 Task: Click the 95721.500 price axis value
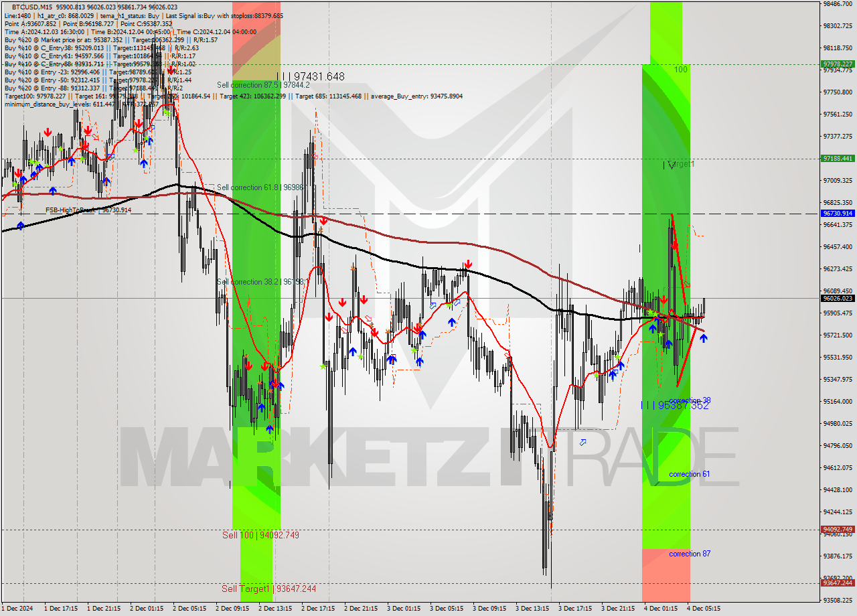pyautogui.click(x=838, y=335)
